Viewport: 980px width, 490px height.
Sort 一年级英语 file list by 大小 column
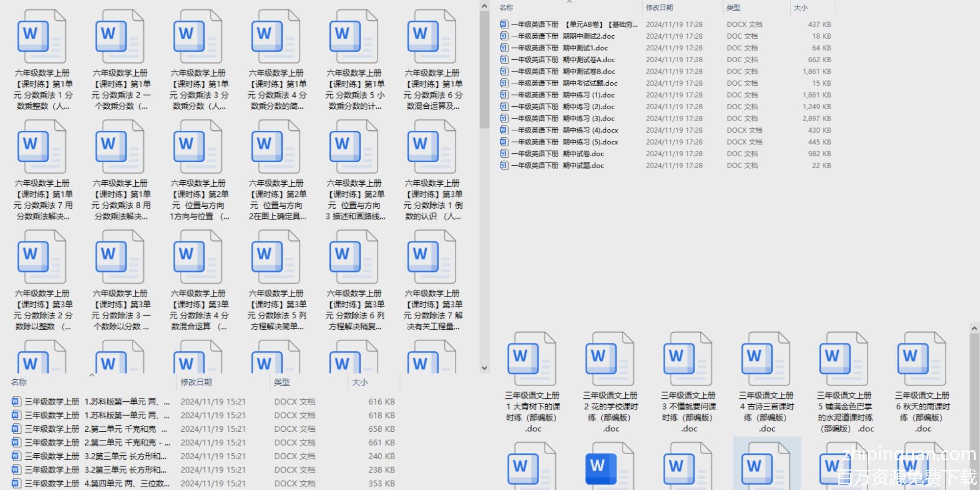801,8
